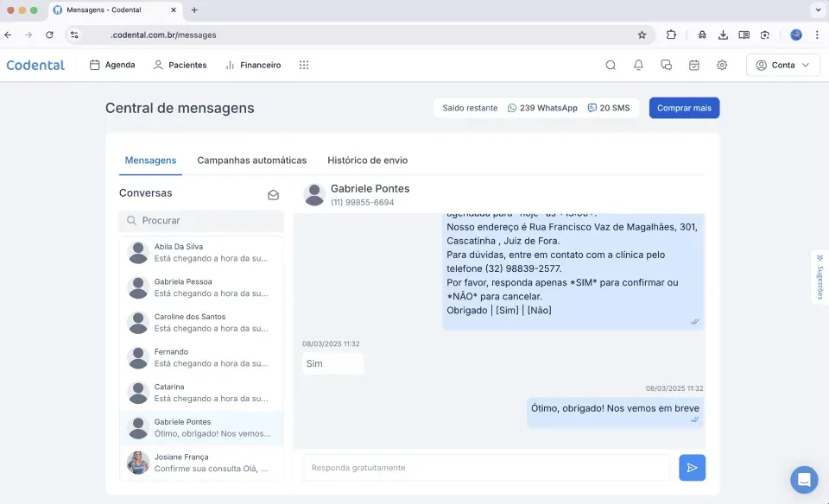Open the Fernando conversation
Image resolution: width=829 pixels, height=504 pixels.
click(x=201, y=357)
